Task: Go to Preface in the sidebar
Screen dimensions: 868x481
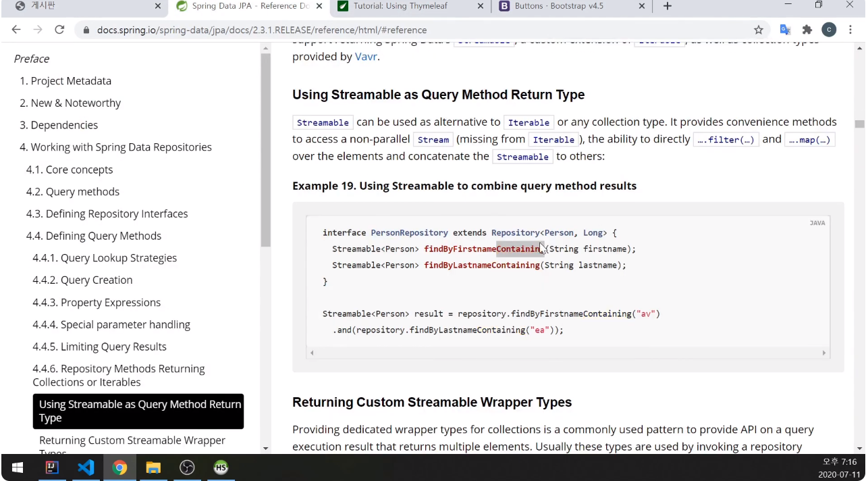Action: [32, 59]
